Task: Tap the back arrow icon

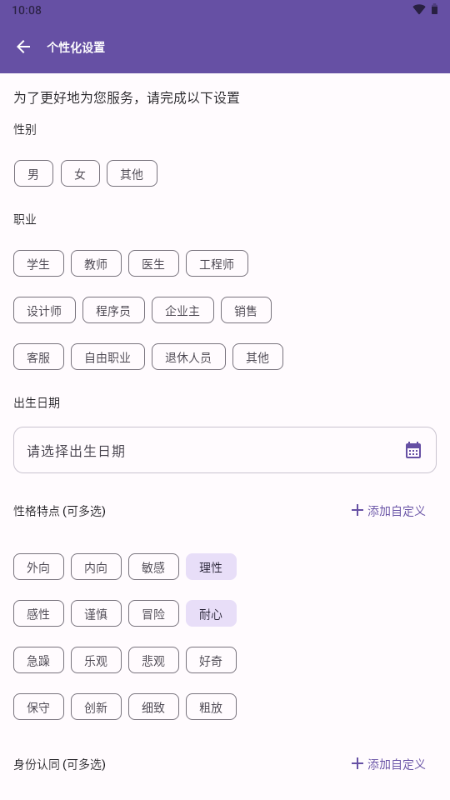Action: (23, 47)
